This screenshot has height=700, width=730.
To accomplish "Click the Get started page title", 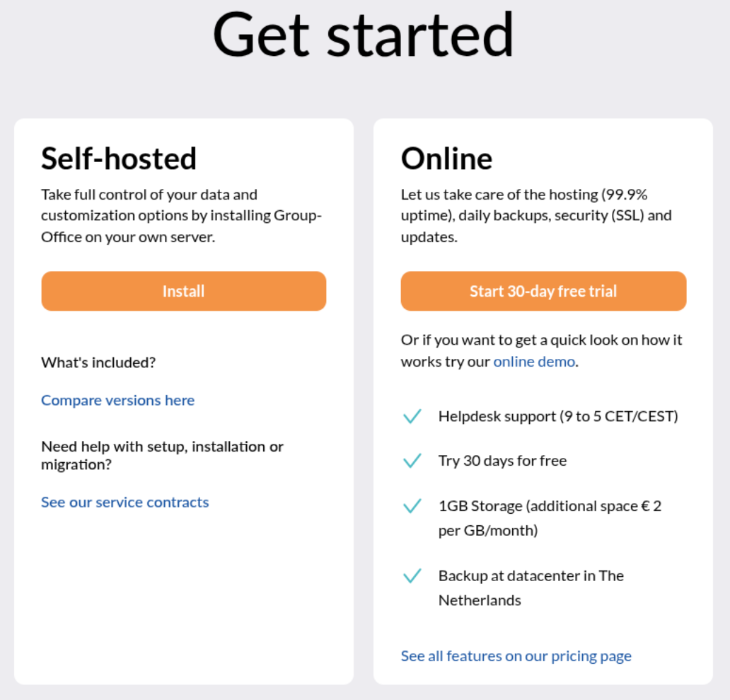I will click(364, 34).
